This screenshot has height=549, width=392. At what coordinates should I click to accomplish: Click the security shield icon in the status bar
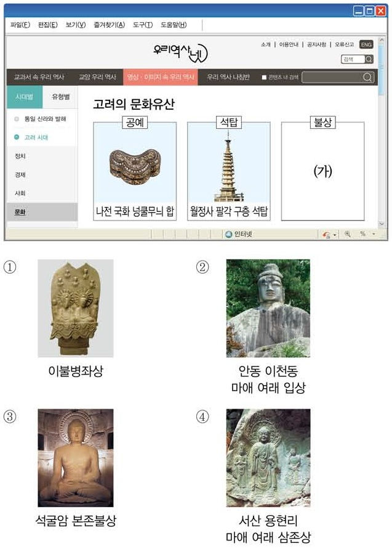coord(326,234)
